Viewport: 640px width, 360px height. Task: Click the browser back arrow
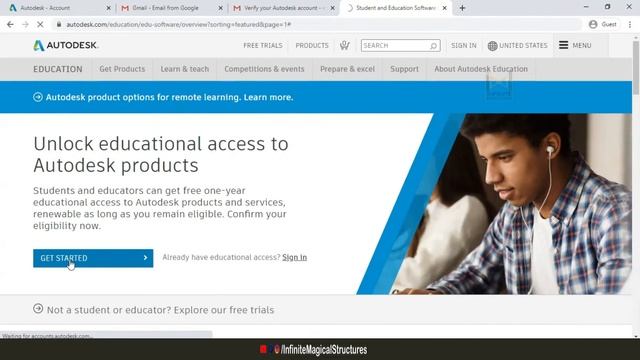(10, 24)
